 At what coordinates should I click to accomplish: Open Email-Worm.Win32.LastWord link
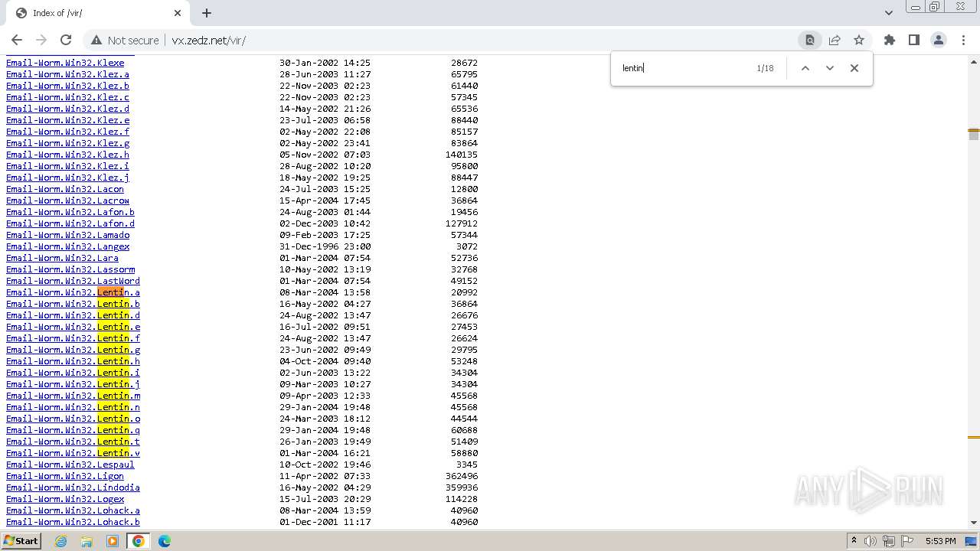(73, 281)
